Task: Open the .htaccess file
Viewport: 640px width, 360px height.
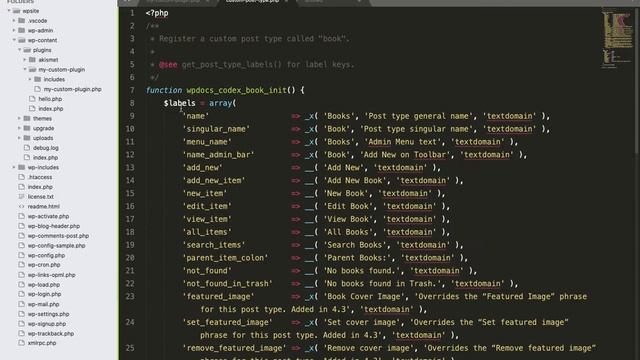Action: pos(40,177)
